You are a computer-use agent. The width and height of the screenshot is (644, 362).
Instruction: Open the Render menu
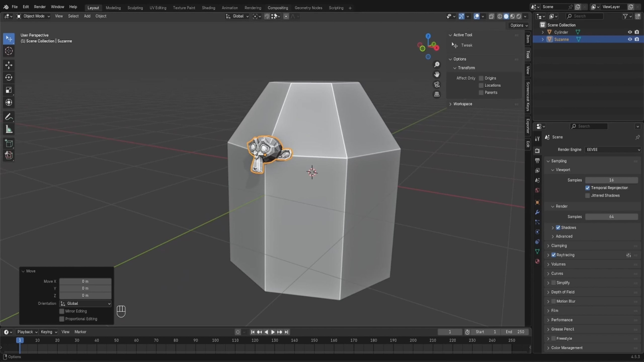(x=40, y=7)
